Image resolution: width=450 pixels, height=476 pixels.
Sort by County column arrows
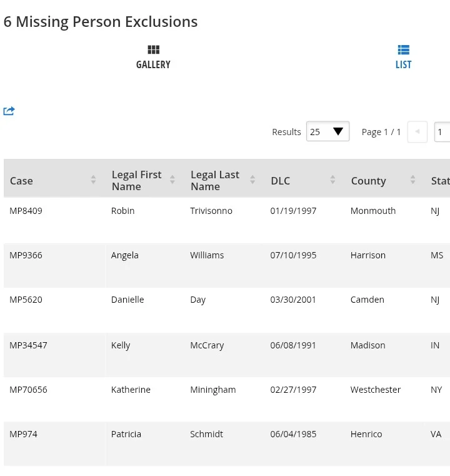412,180
